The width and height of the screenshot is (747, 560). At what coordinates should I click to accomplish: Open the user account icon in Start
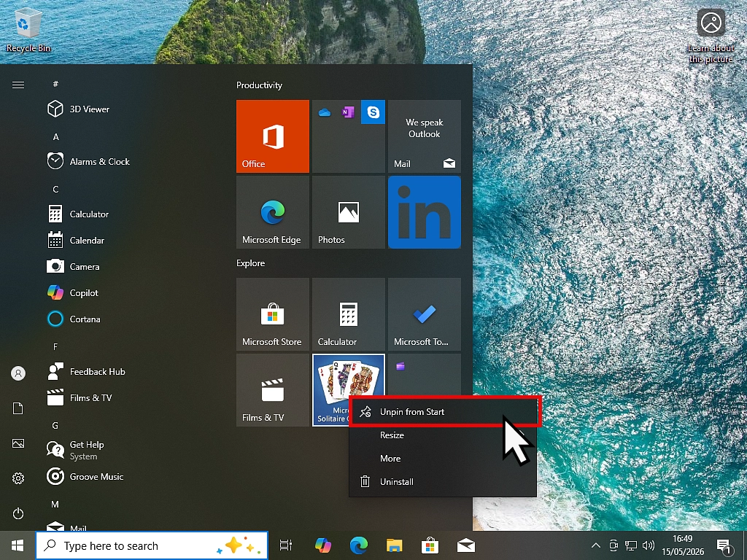tap(18, 373)
